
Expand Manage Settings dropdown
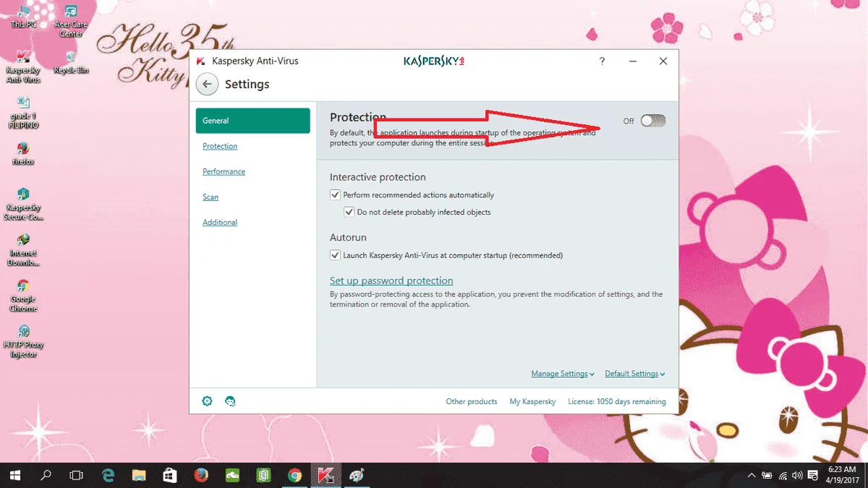[563, 374]
